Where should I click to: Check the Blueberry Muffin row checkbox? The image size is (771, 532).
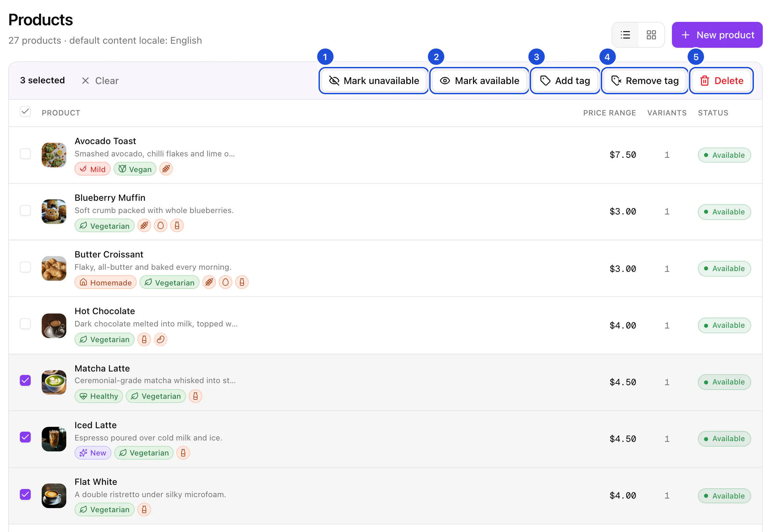tap(25, 210)
